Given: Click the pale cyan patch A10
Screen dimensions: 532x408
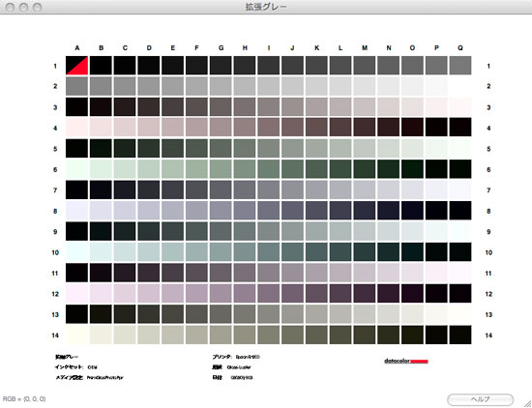Looking at the screenshot, I should click(77, 252).
